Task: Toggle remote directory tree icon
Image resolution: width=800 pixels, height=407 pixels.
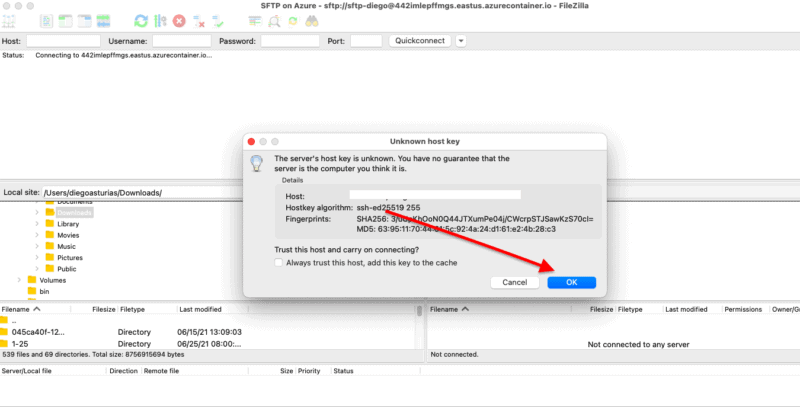Action: [x=84, y=21]
